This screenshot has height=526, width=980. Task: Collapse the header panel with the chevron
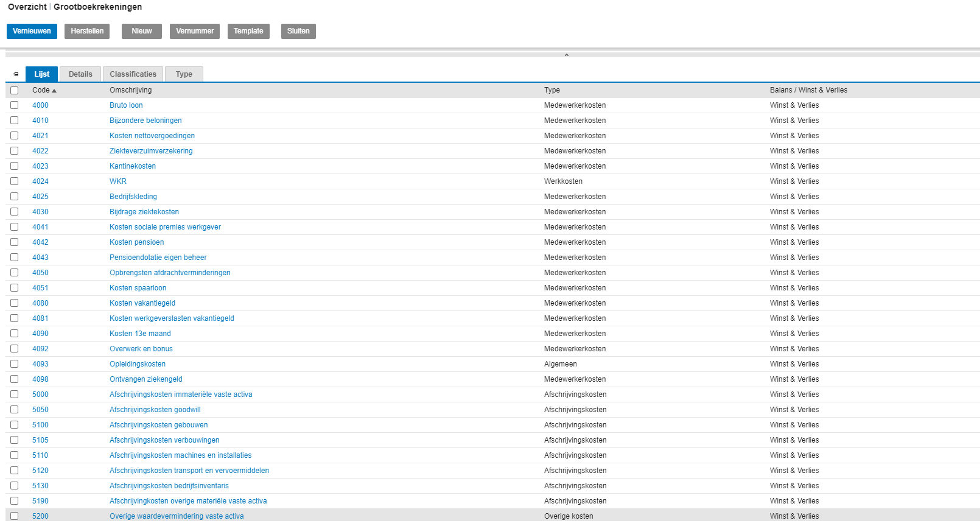566,55
